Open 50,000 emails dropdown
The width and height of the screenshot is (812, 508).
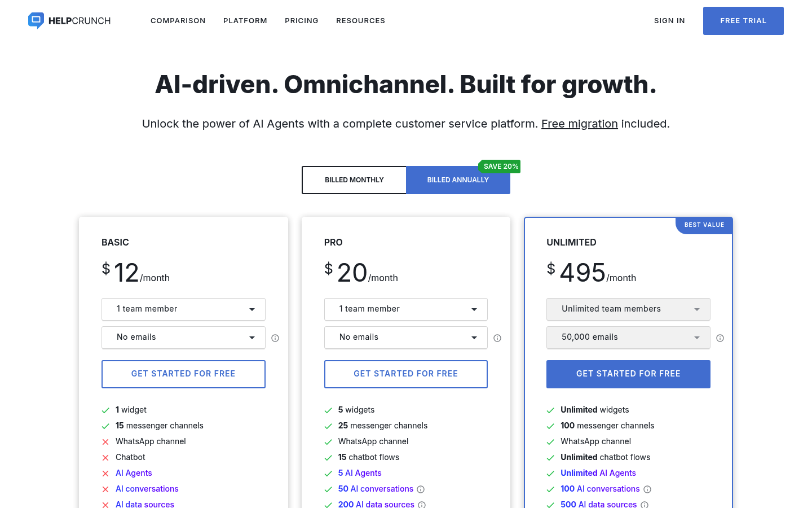click(628, 338)
